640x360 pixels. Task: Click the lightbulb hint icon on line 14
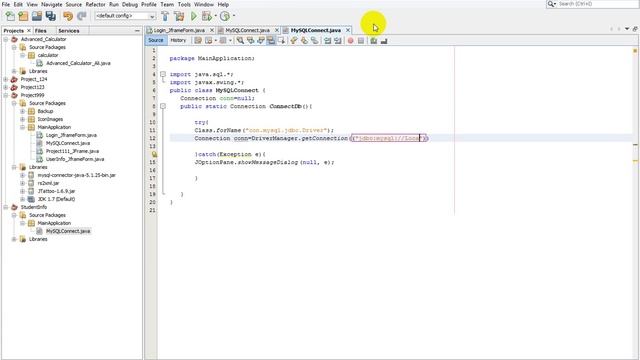pyautogui.click(x=154, y=154)
